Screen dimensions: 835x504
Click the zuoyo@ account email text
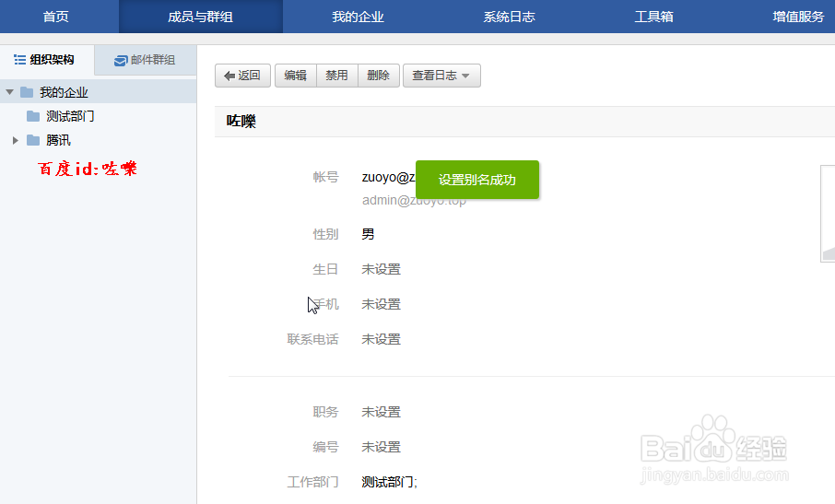click(x=389, y=177)
